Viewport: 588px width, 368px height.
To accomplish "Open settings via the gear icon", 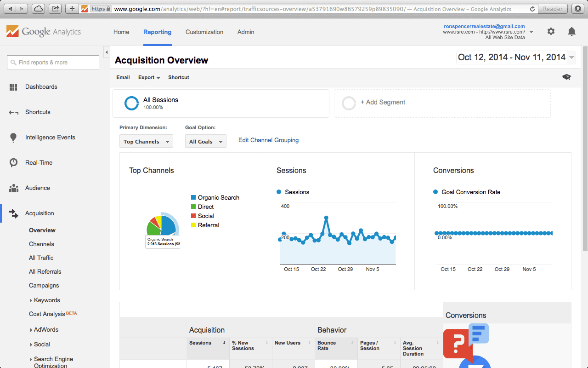I will click(x=551, y=31).
